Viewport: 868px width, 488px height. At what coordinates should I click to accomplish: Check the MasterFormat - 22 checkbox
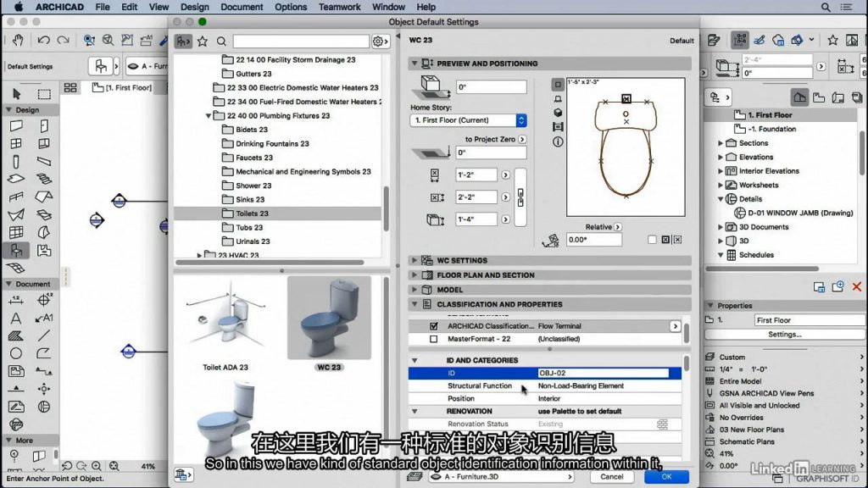[x=433, y=339]
